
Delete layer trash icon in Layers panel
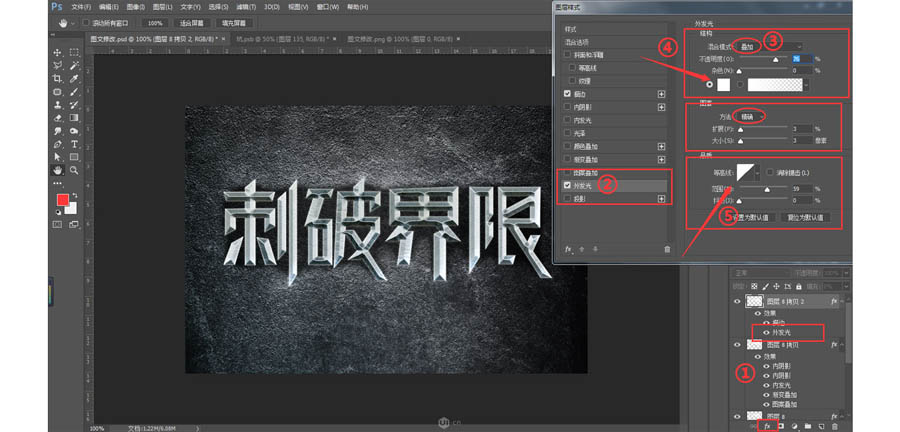tap(835, 426)
